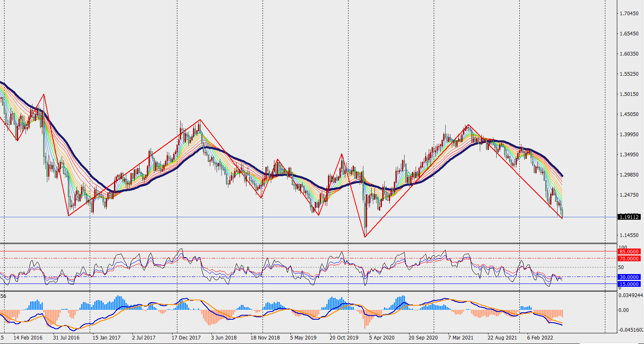
Task: Select the red 85.0000 level label
Action: pyautogui.click(x=629, y=251)
